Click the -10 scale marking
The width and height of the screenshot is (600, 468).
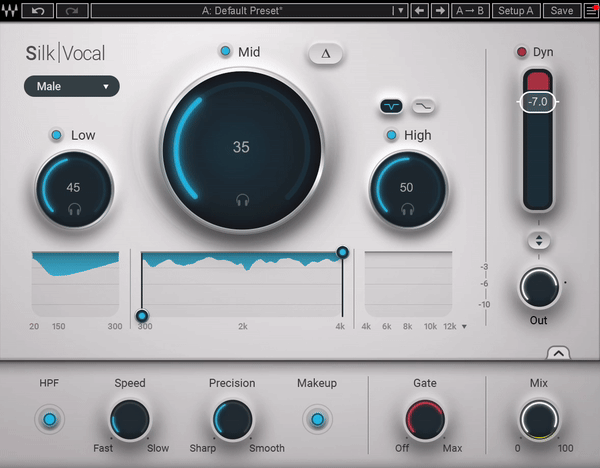(484, 305)
